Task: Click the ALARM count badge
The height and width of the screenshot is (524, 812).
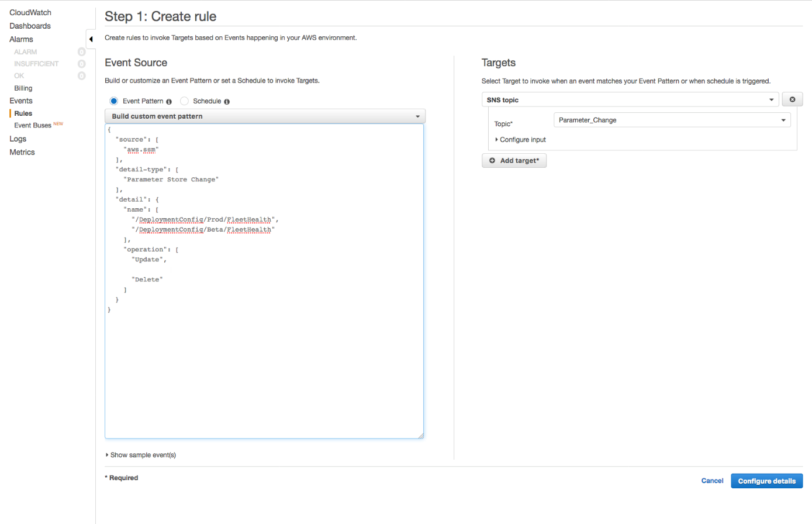Action: [82, 52]
